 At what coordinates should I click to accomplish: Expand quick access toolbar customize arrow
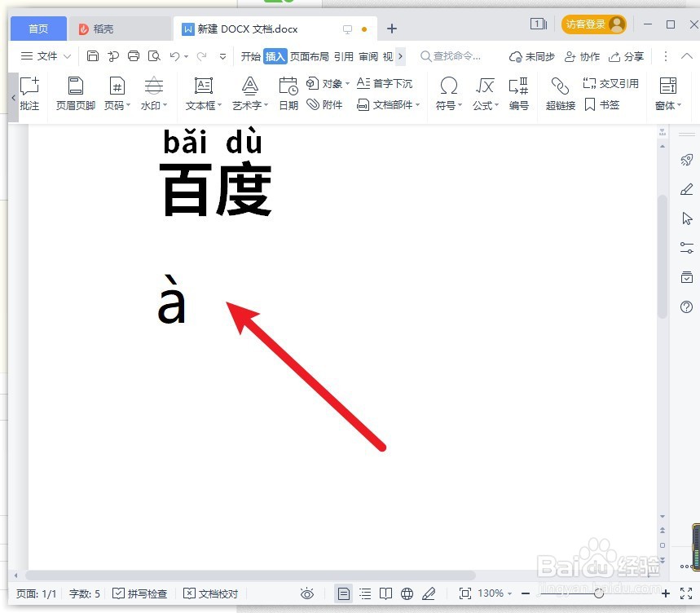222,56
